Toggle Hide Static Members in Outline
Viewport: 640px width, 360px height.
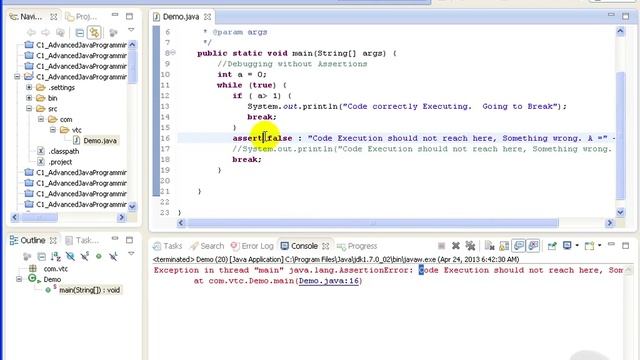click(84, 256)
